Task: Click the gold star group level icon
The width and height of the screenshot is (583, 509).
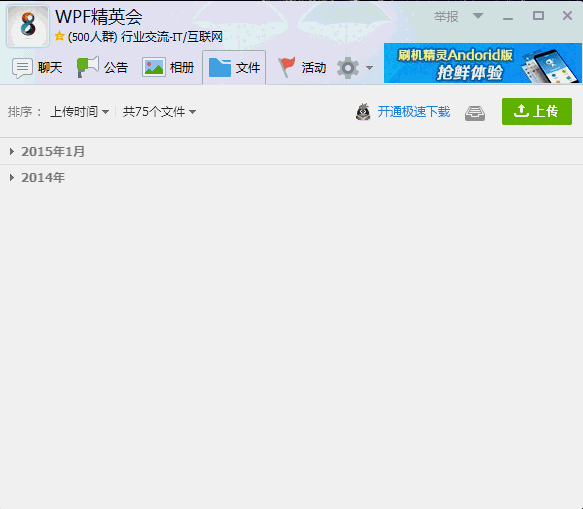Action: click(59, 36)
